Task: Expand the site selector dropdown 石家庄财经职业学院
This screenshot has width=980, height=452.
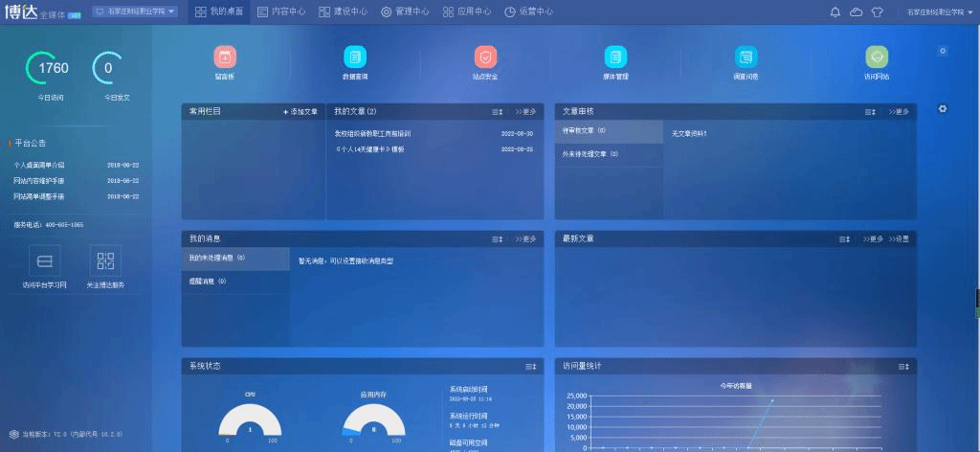Action: pos(137,11)
